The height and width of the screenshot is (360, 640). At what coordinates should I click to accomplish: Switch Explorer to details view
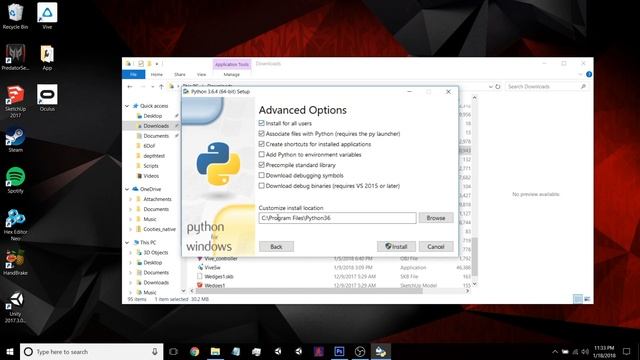(x=578, y=299)
